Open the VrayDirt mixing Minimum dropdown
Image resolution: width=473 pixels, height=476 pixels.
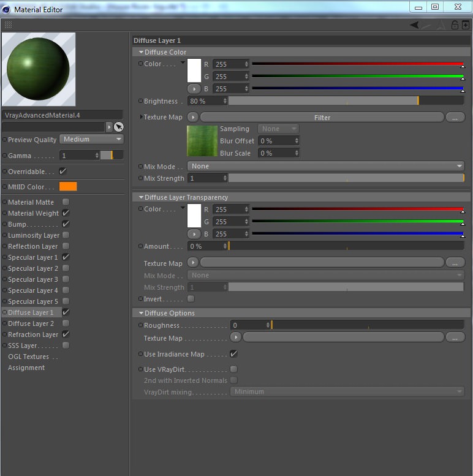point(347,391)
